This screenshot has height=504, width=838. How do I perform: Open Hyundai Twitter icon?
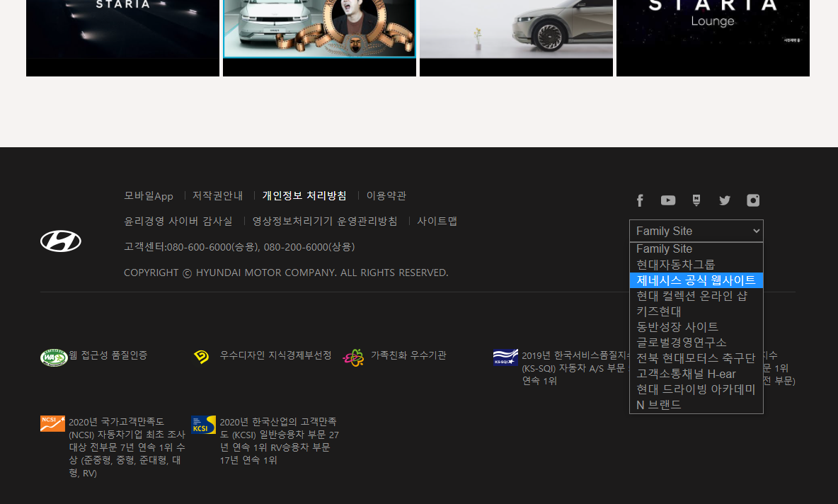725,200
